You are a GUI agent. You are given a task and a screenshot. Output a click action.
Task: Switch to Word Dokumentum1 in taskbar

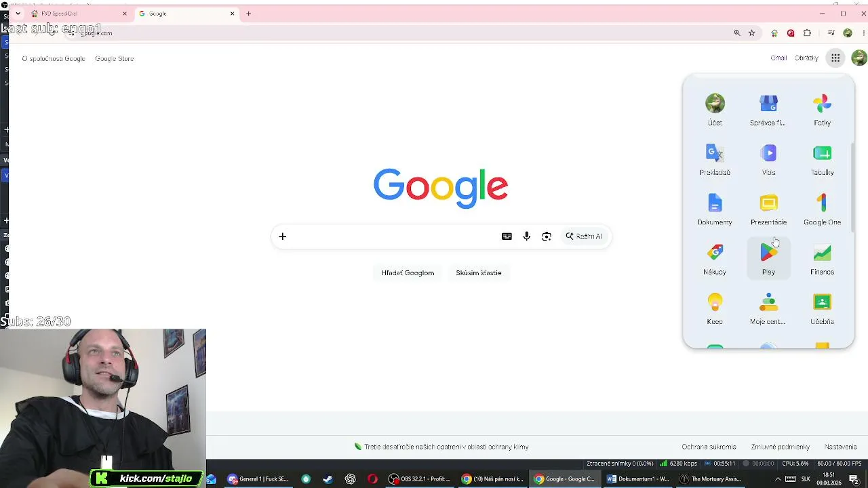(x=638, y=479)
